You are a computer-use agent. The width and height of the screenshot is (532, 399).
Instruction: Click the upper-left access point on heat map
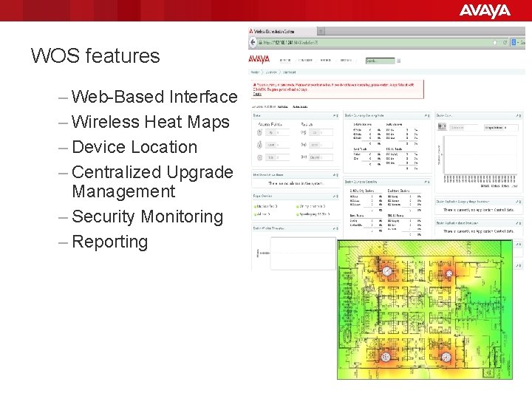tap(387, 270)
